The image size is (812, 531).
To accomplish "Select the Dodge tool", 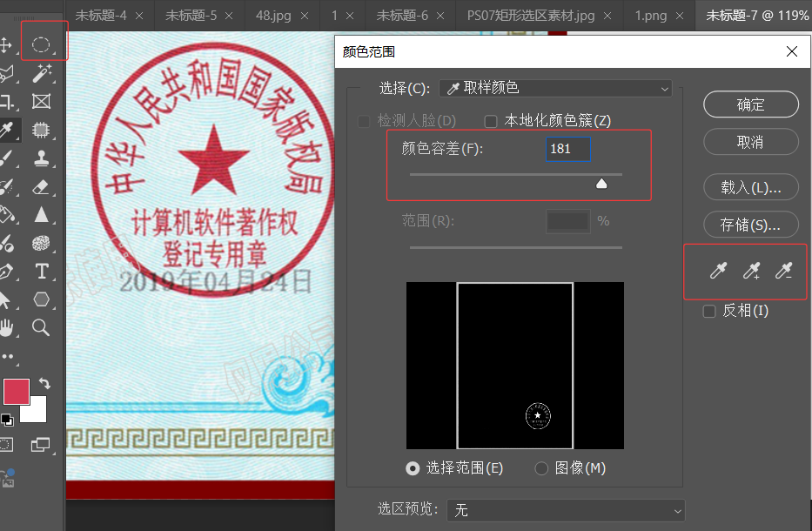I will pyautogui.click(x=6, y=243).
